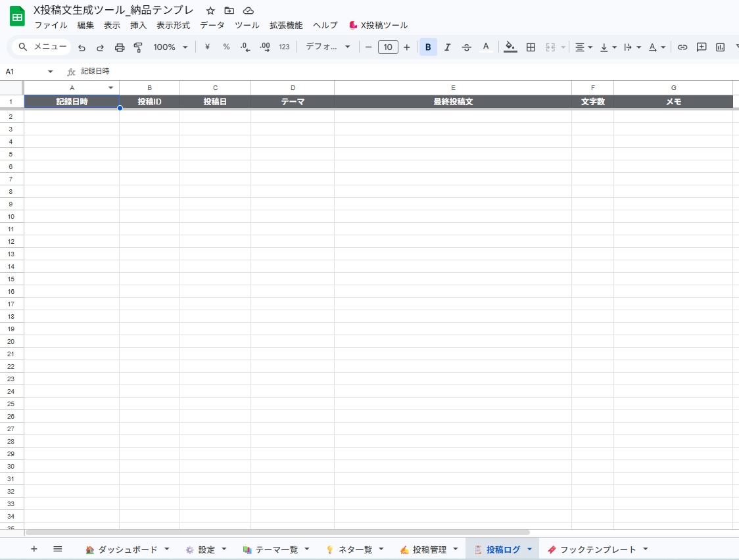
Task: Open text wrapping dropdown
Action: click(x=632, y=47)
